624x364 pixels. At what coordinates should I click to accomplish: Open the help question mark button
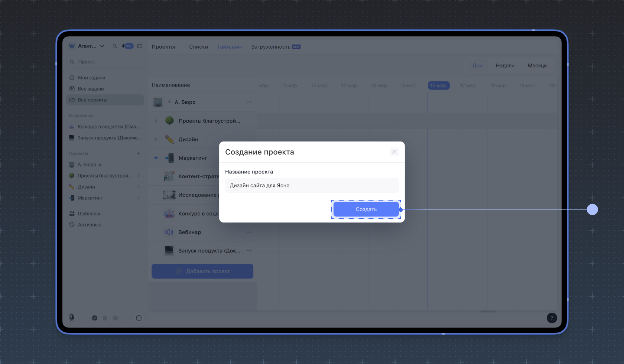click(x=552, y=318)
